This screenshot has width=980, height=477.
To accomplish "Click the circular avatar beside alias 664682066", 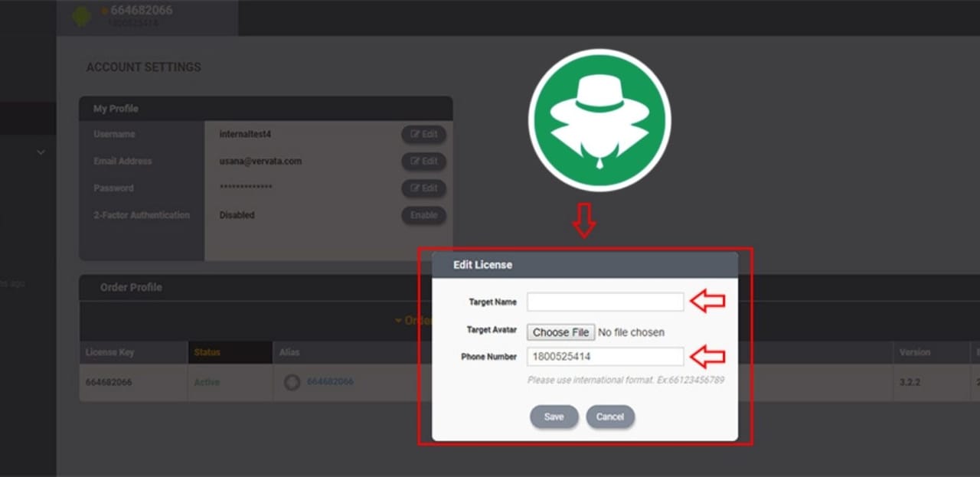I will pyautogui.click(x=292, y=381).
